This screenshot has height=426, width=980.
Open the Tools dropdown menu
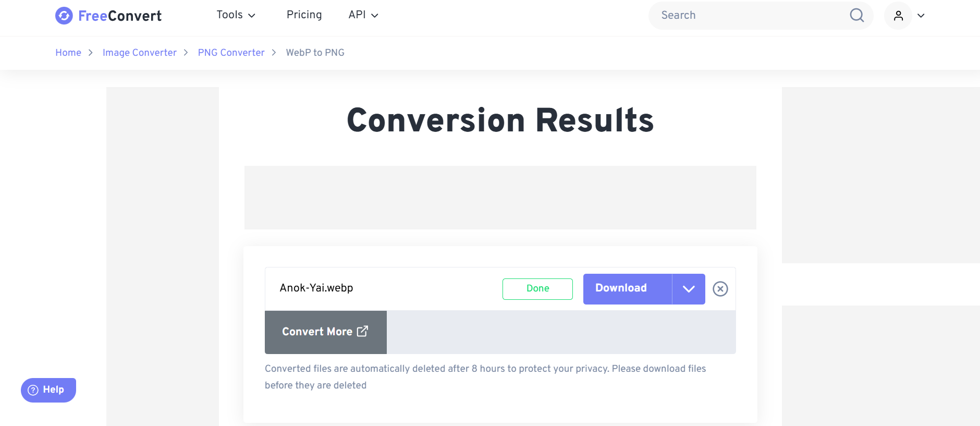pos(236,15)
